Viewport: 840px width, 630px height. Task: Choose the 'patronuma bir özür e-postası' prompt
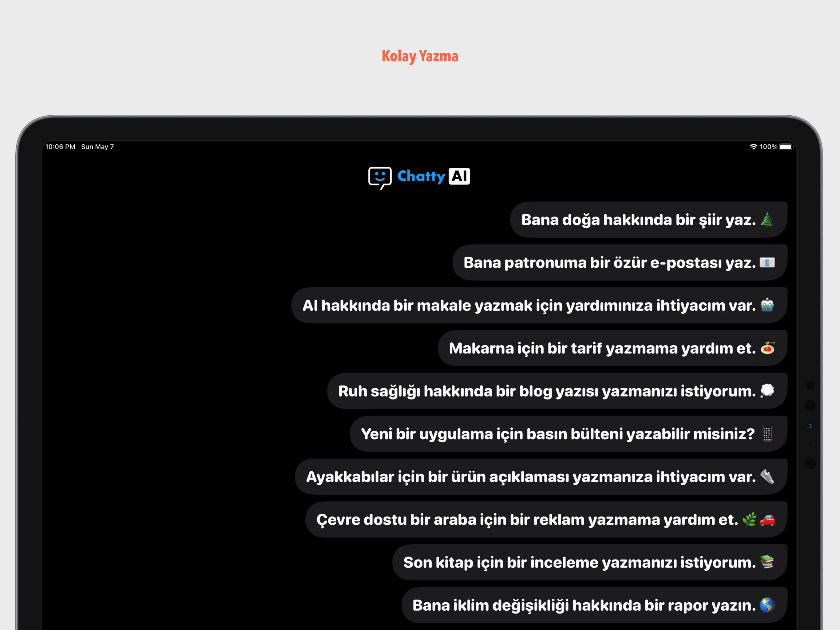coord(609,263)
